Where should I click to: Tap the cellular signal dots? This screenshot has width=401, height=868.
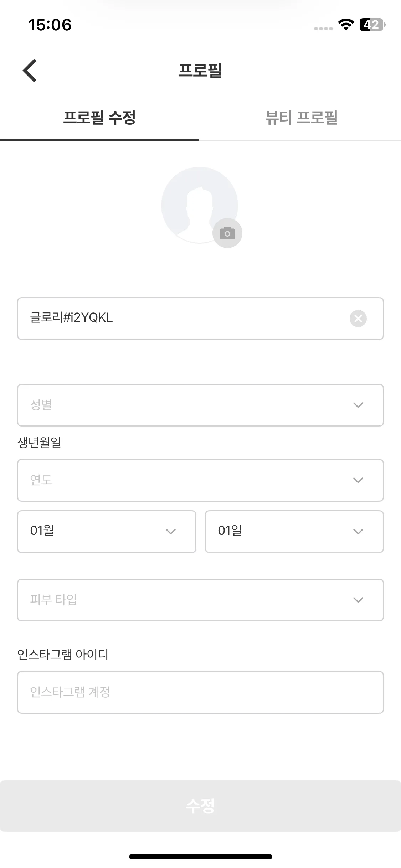[x=323, y=29]
